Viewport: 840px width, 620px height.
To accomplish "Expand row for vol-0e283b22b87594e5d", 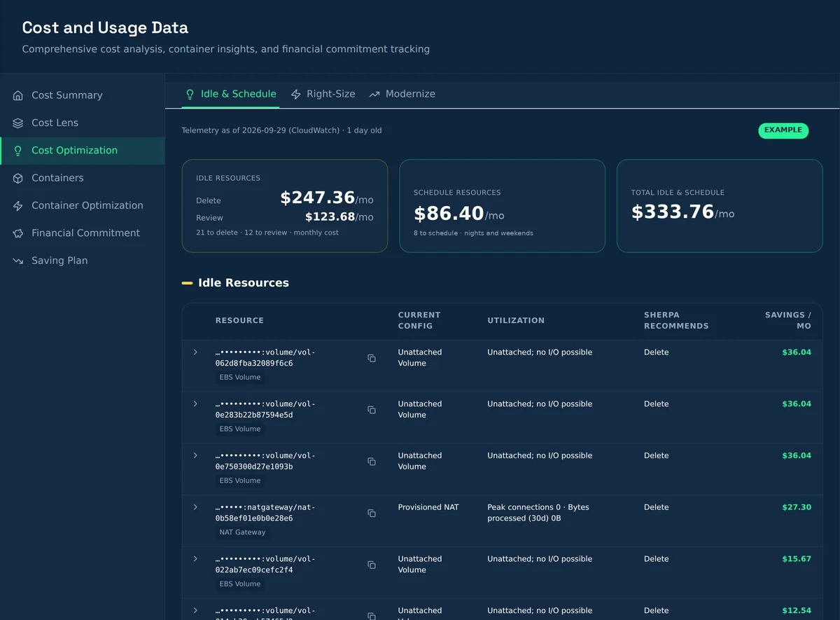I will [195, 404].
